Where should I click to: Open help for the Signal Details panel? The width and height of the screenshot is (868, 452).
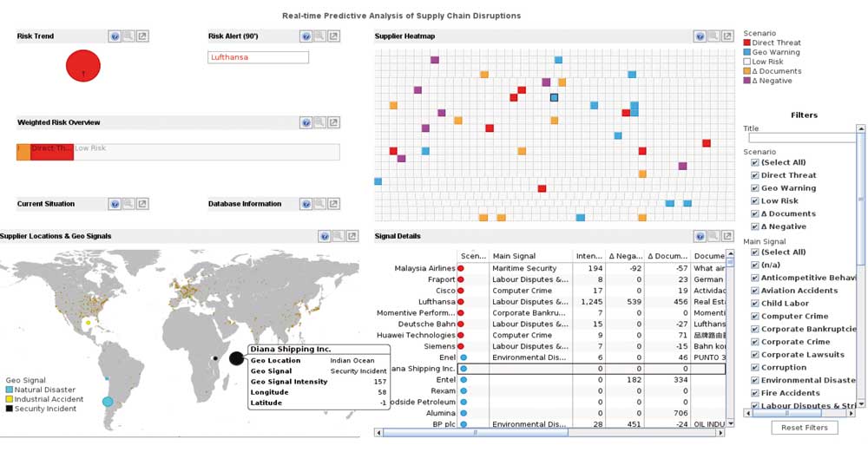coord(700,236)
